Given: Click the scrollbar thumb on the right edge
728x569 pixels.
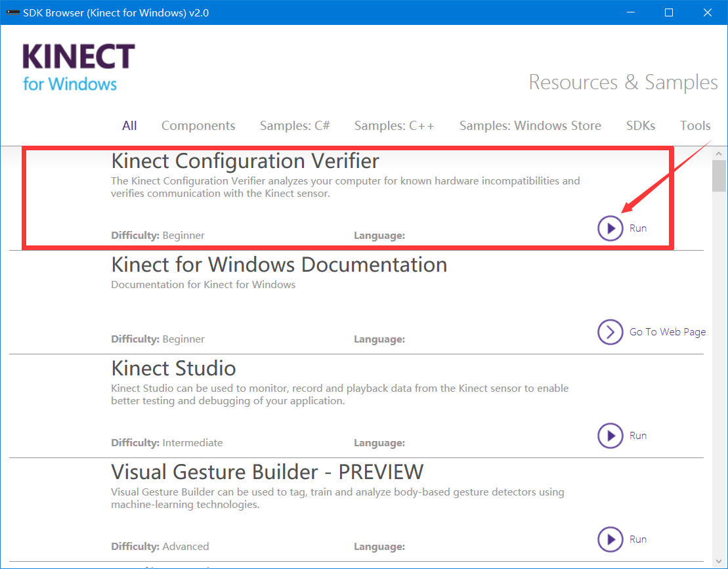Looking at the screenshot, I should click(x=718, y=176).
